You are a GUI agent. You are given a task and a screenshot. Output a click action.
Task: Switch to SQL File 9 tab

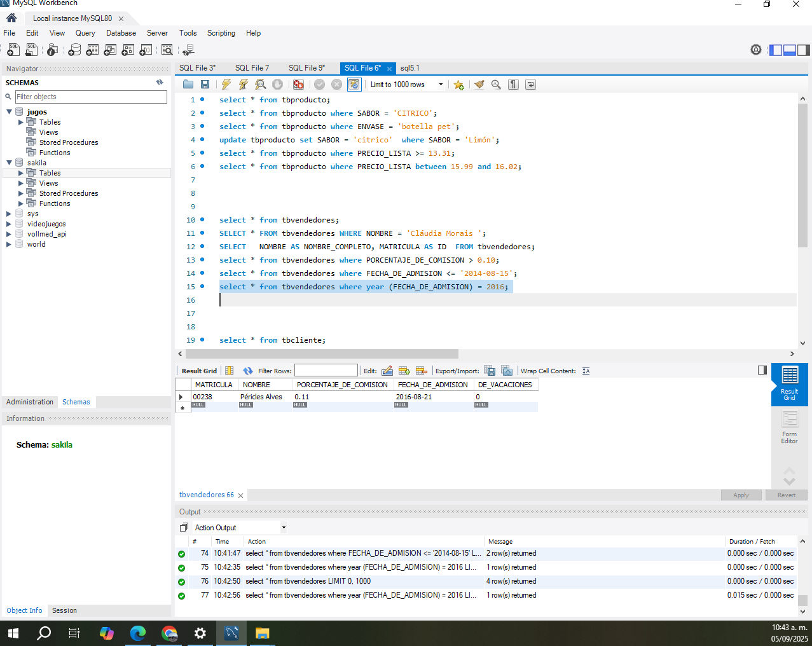click(x=306, y=68)
